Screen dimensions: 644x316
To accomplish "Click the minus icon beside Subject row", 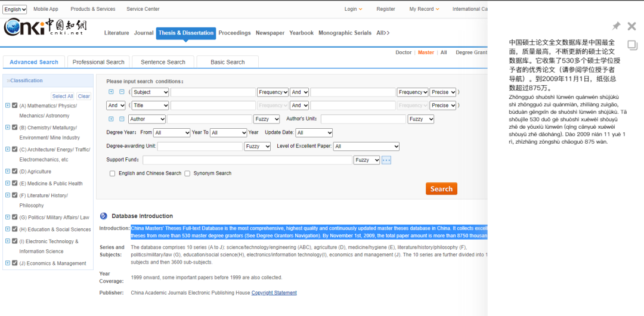I will [122, 92].
